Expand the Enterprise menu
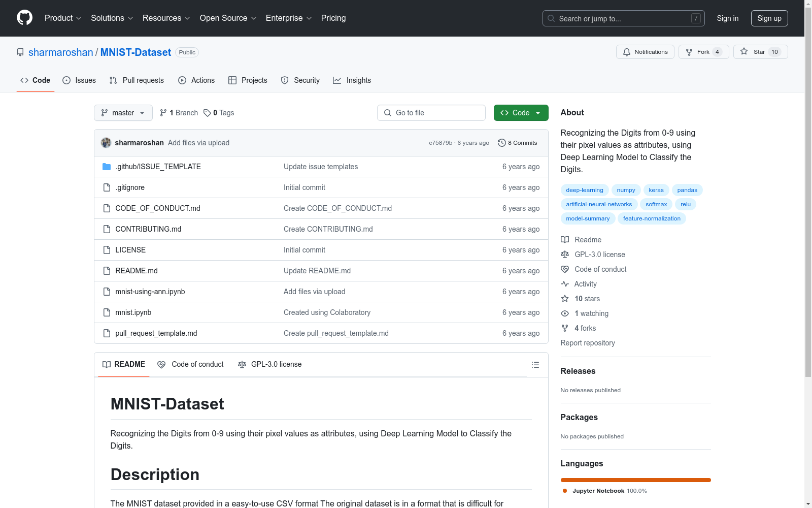 (x=289, y=18)
